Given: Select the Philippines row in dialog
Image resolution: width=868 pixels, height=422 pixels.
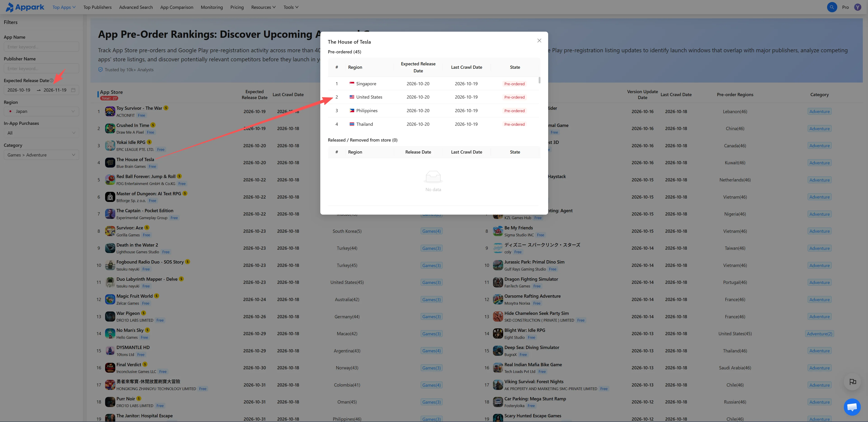Looking at the screenshot, I should pos(433,111).
